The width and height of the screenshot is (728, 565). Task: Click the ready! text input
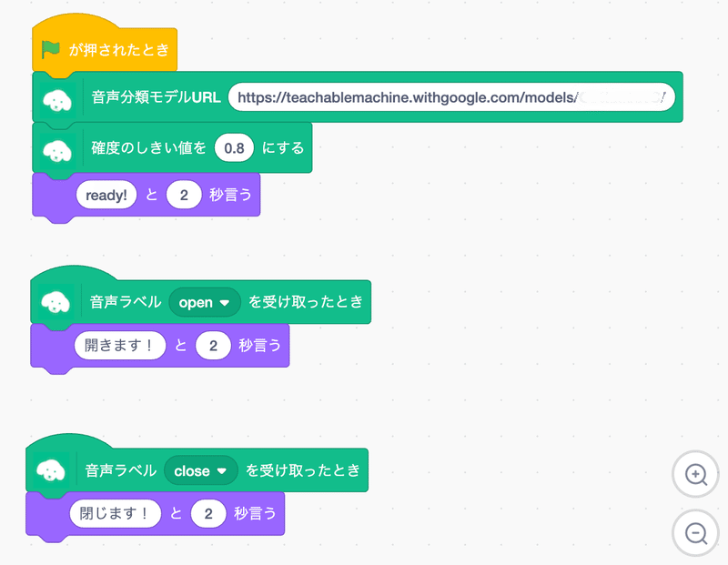(106, 195)
